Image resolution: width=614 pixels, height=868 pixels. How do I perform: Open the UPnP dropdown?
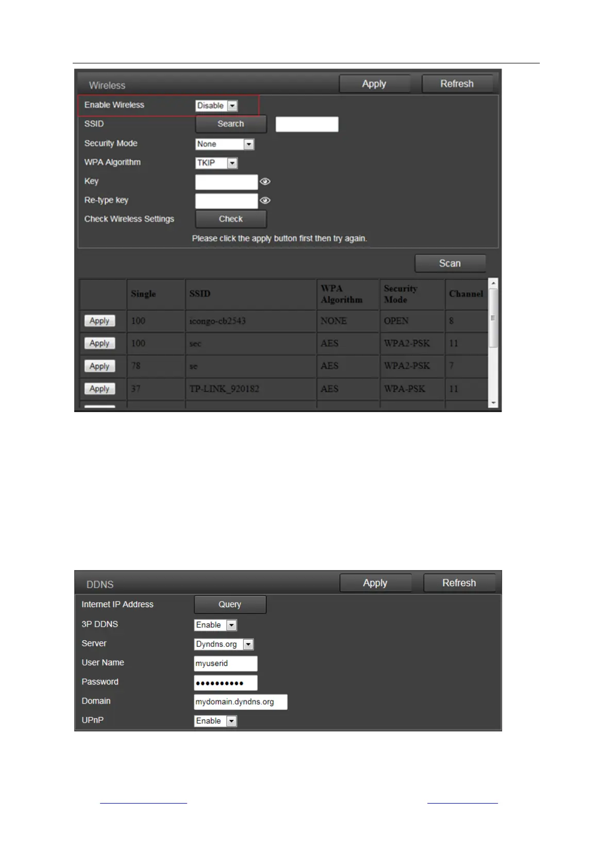click(x=215, y=721)
